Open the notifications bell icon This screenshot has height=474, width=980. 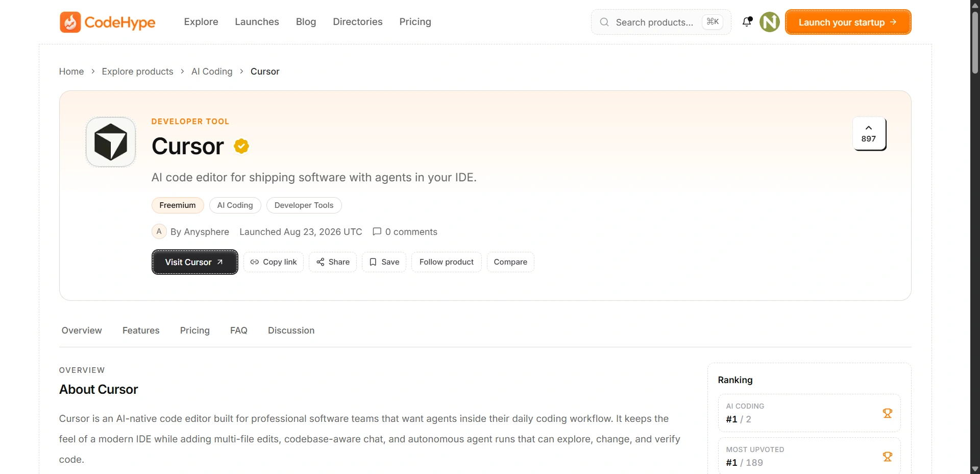pyautogui.click(x=747, y=21)
